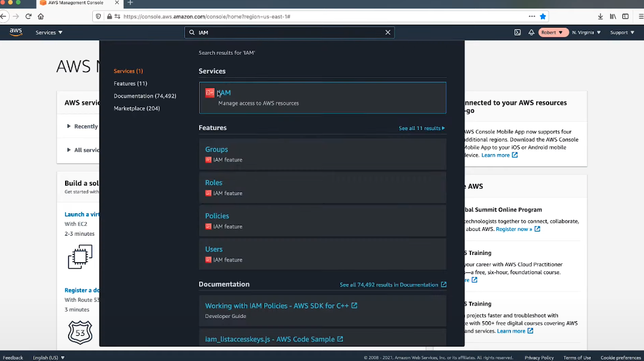Open the Services dropdown menu

tap(49, 33)
